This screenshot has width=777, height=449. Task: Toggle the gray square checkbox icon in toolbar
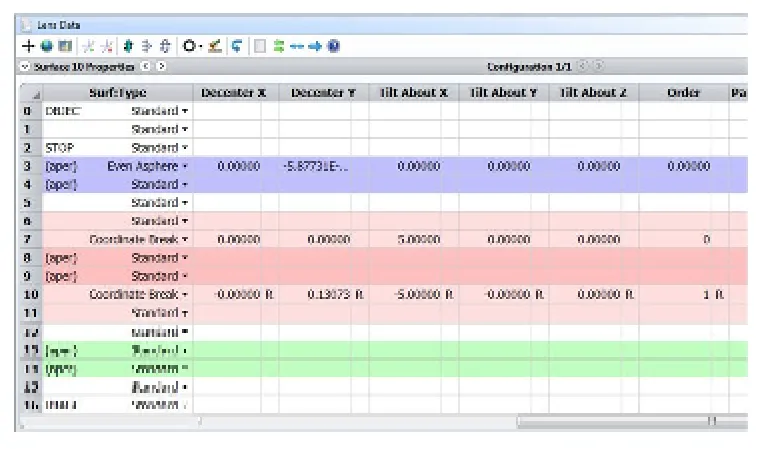[259, 46]
